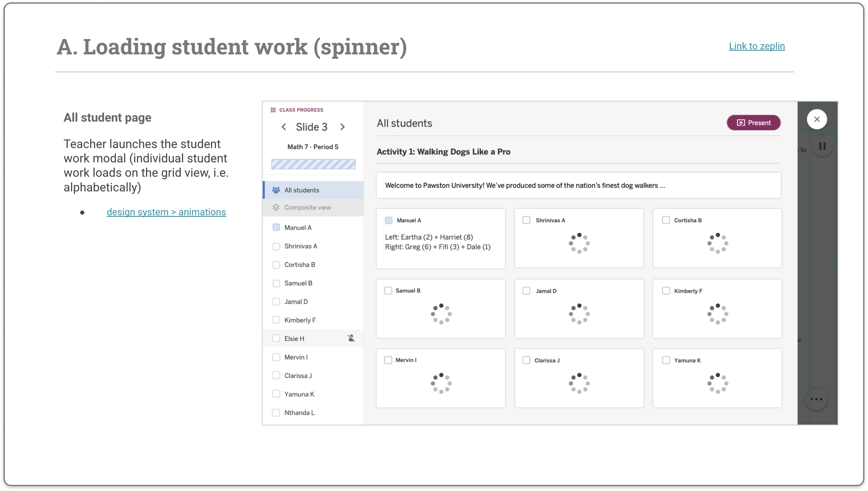Check Elsie H in the sidebar list

276,339
